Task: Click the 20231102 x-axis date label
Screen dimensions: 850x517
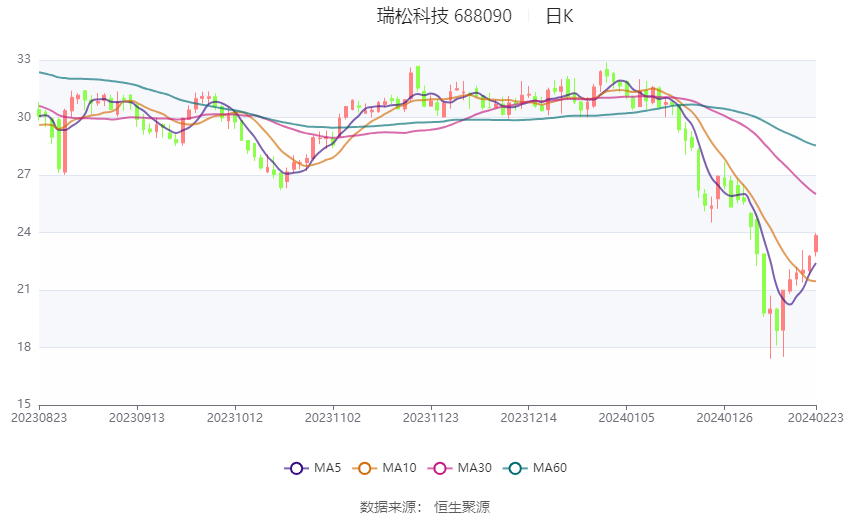Action: (x=333, y=418)
